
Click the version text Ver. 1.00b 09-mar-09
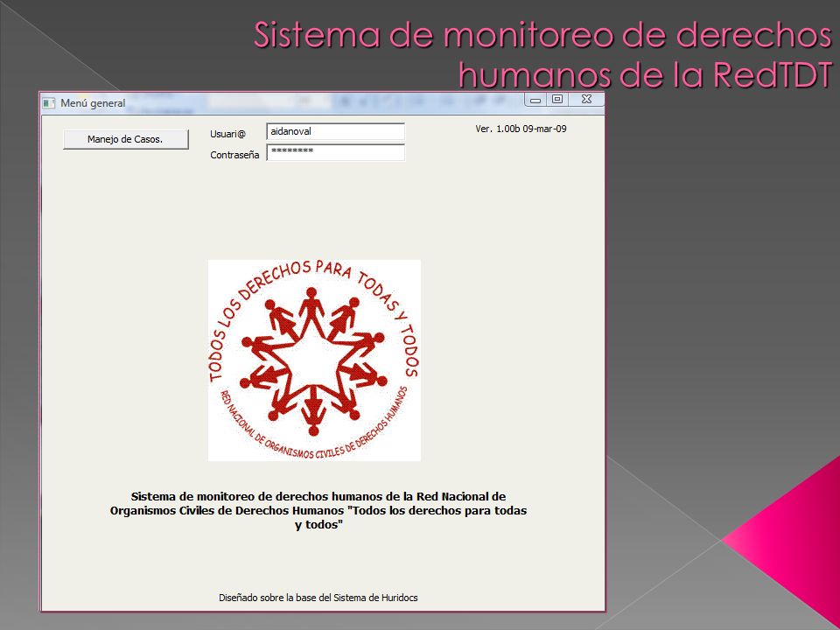[521, 129]
